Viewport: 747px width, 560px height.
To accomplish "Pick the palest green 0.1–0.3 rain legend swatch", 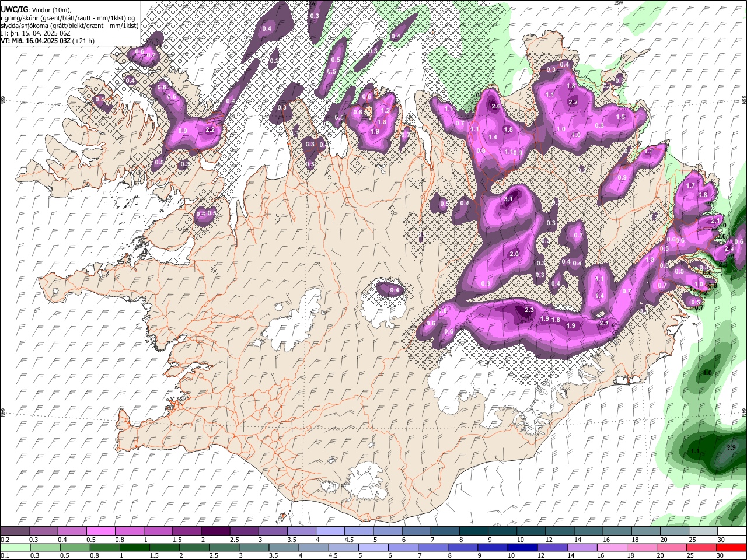I will coord(15,548).
